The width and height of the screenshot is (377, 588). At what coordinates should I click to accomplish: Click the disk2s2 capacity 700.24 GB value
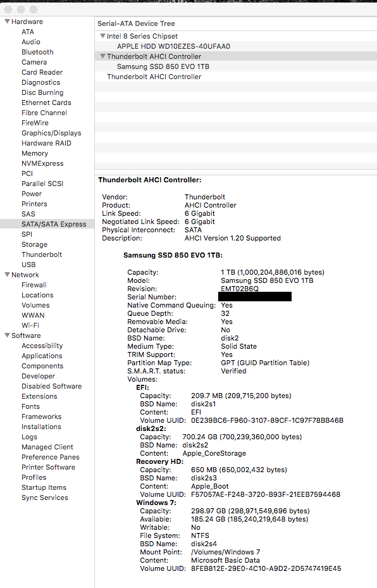(x=242, y=437)
